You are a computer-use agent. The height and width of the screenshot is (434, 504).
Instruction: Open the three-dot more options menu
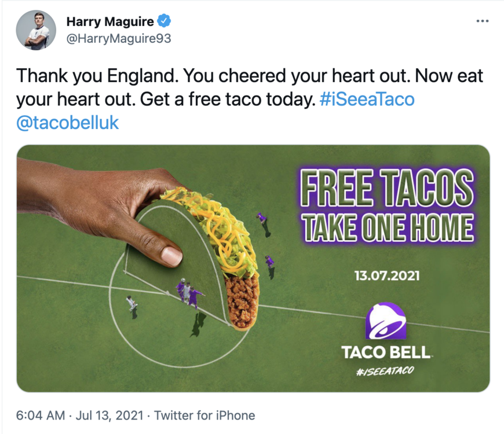(x=483, y=21)
